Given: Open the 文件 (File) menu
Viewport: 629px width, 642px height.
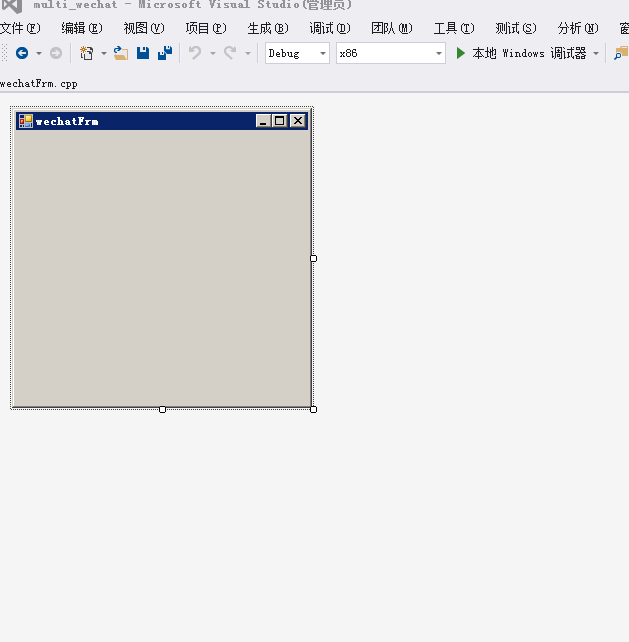Looking at the screenshot, I should pos(20,28).
